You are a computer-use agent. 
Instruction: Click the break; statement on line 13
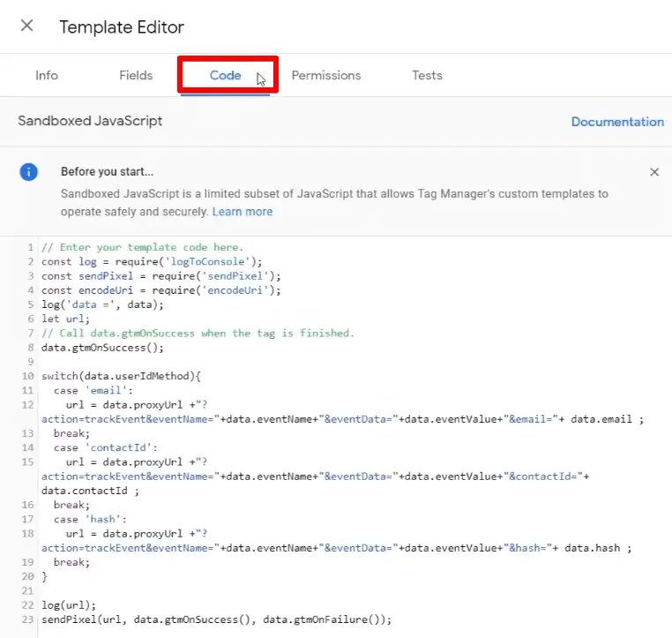click(71, 433)
